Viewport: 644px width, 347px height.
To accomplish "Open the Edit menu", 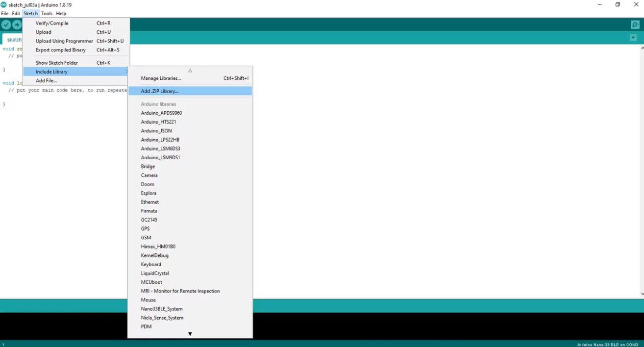I will click(16, 13).
